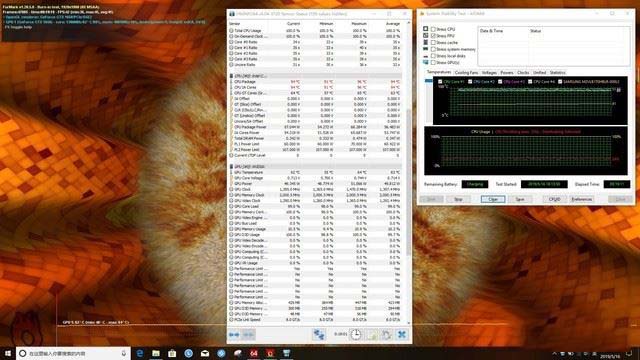Select the CPU Package Power row
Image resolution: width=640 pixels, height=360 pixels.
(315, 127)
